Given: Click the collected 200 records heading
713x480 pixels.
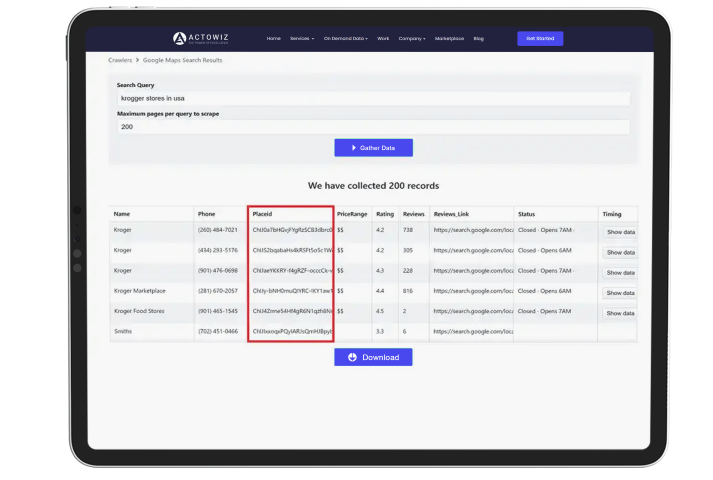Looking at the screenshot, I should 373,186.
